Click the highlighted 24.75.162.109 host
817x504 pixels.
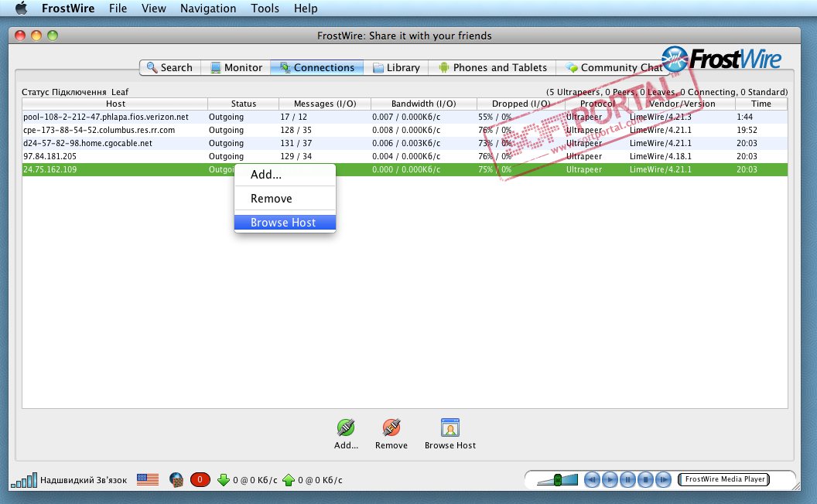[x=50, y=169]
